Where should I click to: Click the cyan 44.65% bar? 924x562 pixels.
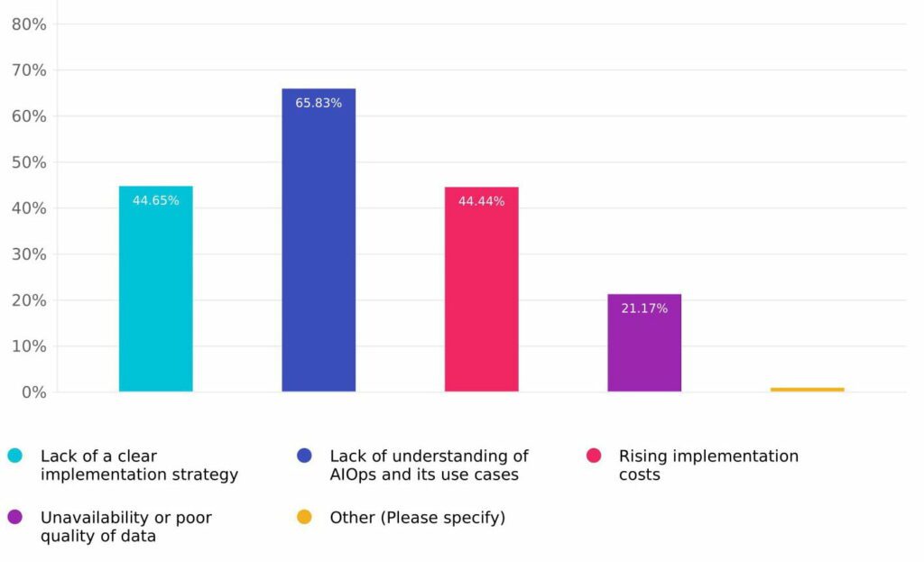(x=156, y=298)
